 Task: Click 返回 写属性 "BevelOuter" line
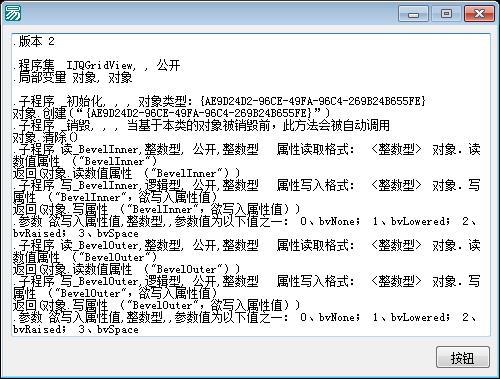[156, 305]
